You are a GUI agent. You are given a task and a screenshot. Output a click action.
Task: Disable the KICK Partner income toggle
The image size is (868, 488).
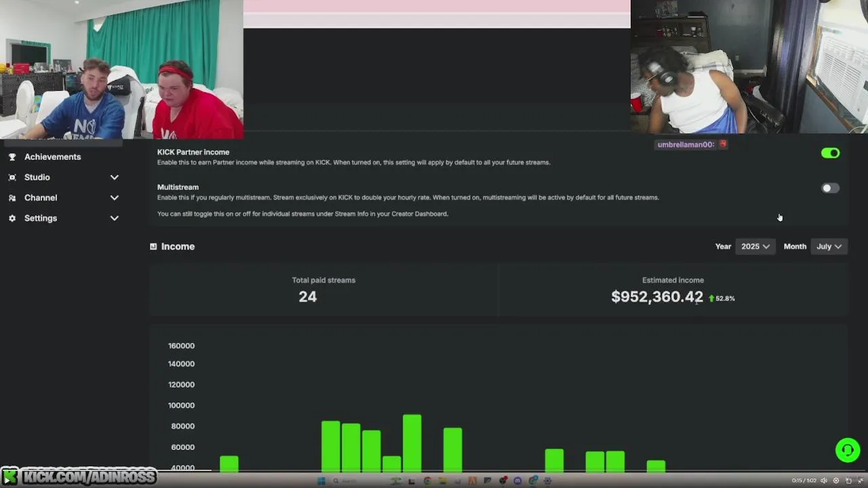[830, 153]
